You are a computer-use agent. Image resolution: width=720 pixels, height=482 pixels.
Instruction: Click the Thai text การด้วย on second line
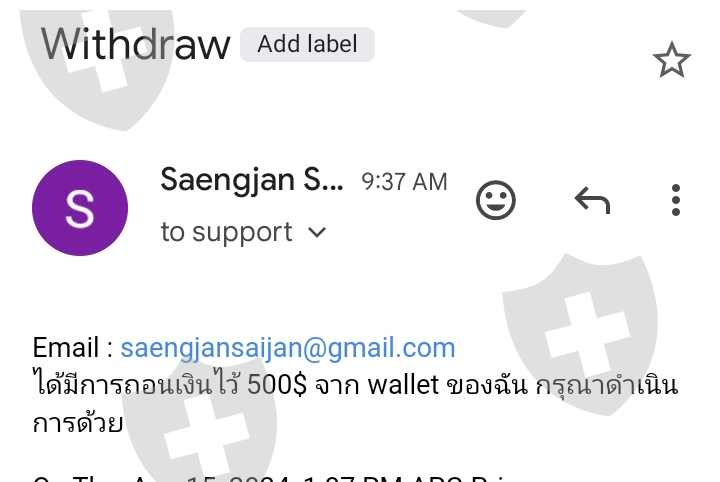pos(78,423)
